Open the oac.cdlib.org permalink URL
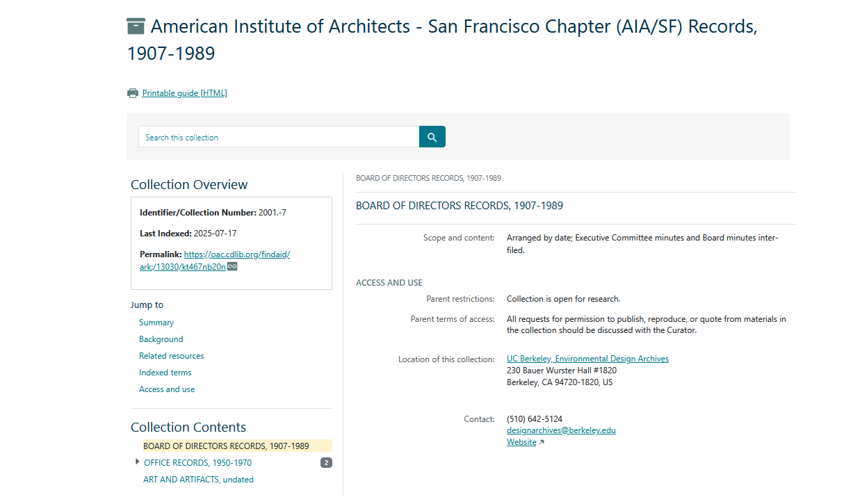Viewport: 853px width, 504px height. [215, 260]
